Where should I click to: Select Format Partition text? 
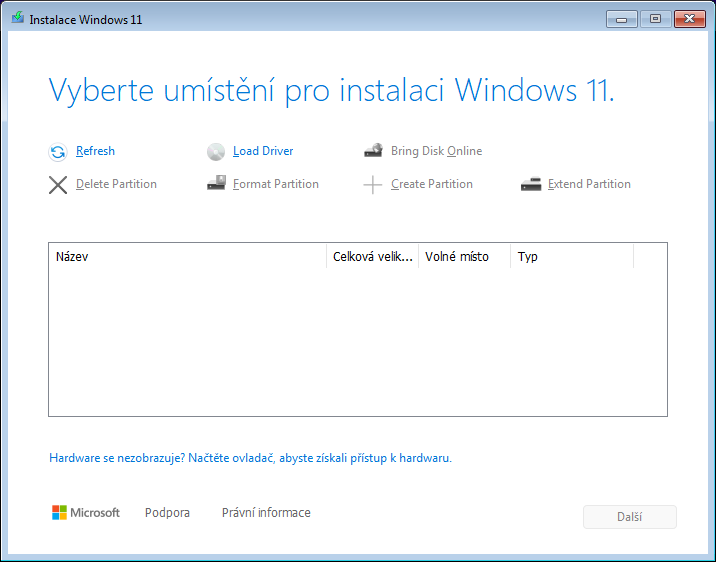coord(276,184)
